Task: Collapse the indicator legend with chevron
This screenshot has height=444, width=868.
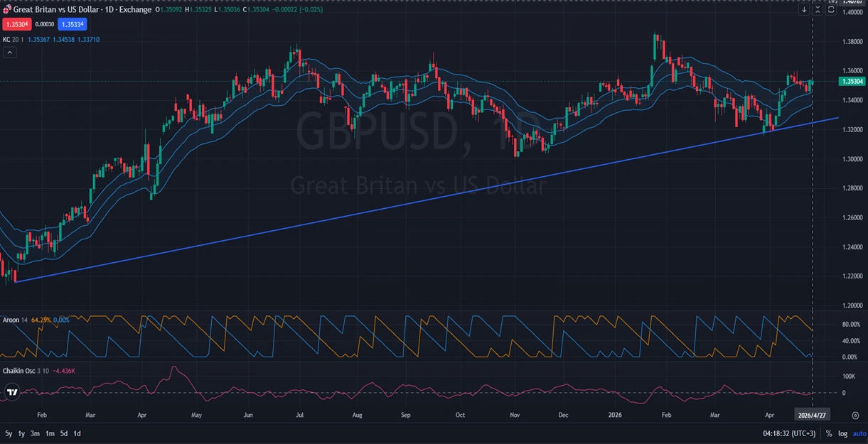Action: tap(9, 53)
